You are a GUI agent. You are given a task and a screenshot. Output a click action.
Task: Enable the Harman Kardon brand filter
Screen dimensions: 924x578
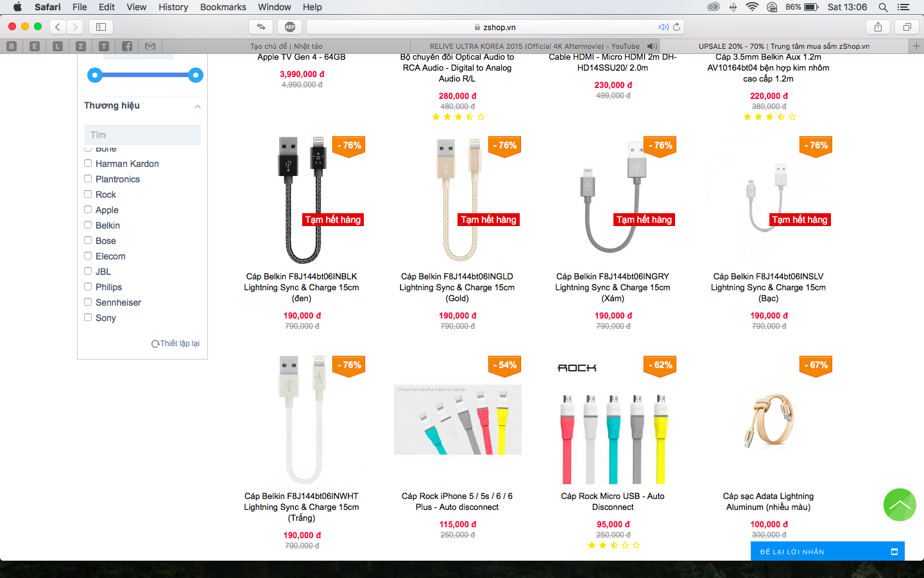pyautogui.click(x=88, y=164)
